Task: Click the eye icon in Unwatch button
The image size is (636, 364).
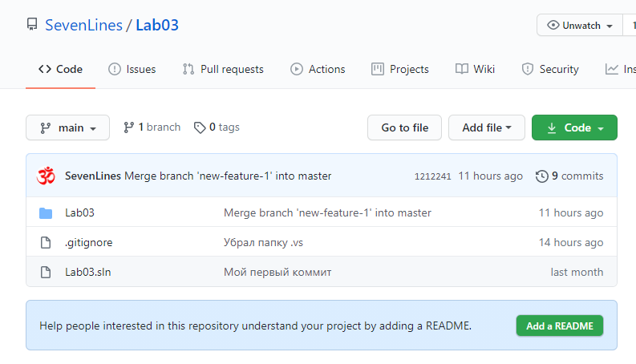Action: coord(553,25)
